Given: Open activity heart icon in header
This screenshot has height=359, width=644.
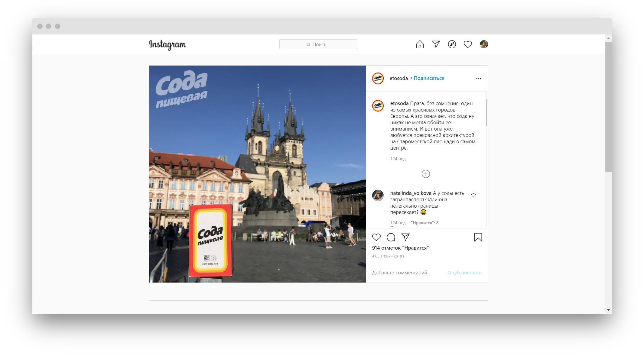Looking at the screenshot, I should (x=468, y=44).
